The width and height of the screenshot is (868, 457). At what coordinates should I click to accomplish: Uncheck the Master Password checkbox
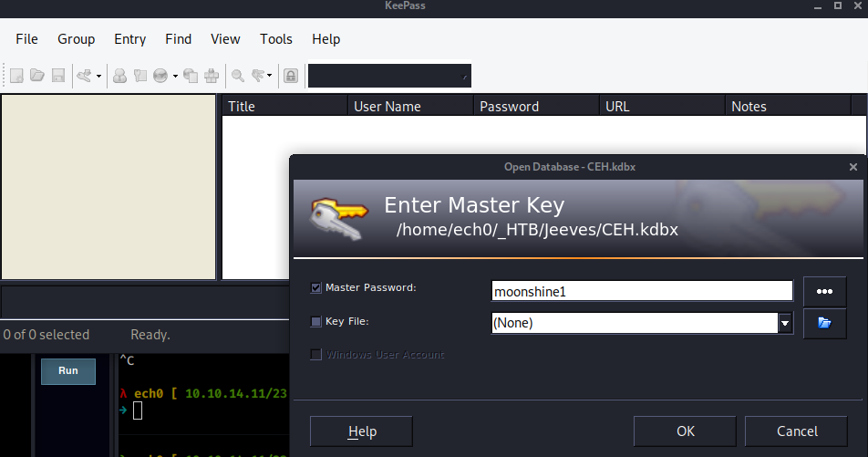tap(316, 288)
